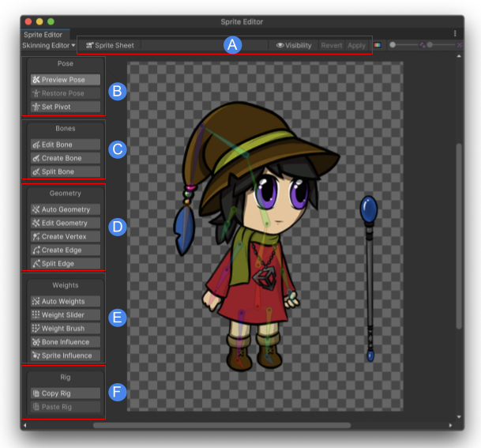Screen dimensions: 481x448
Task: Click the Copy Rig button
Action: (x=65, y=393)
